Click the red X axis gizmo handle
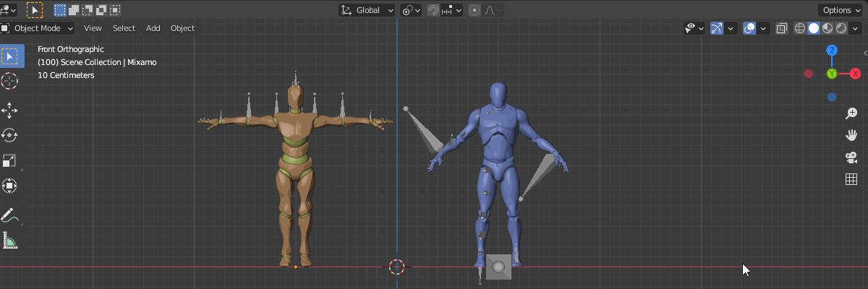 855,74
